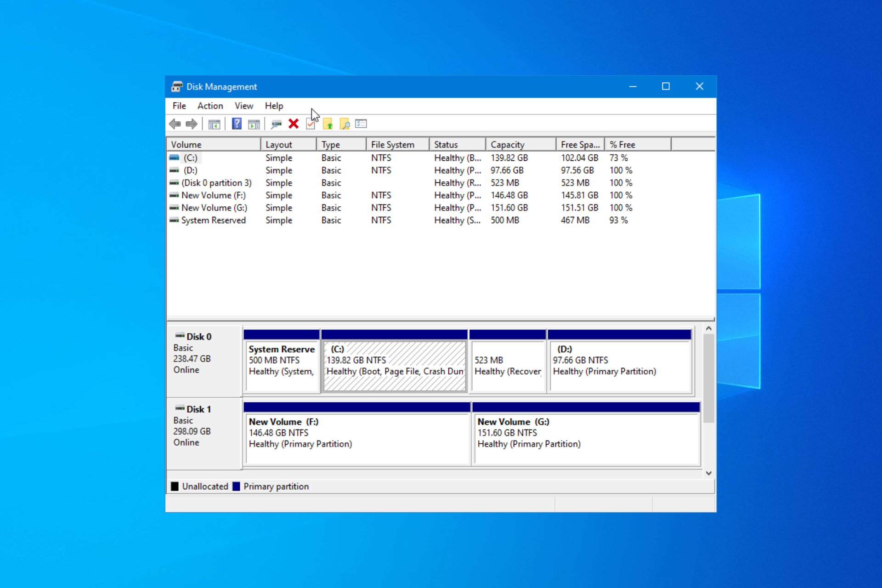Click Show/Hide Console Tree icon
Screen dimensions: 882x588
(x=214, y=124)
